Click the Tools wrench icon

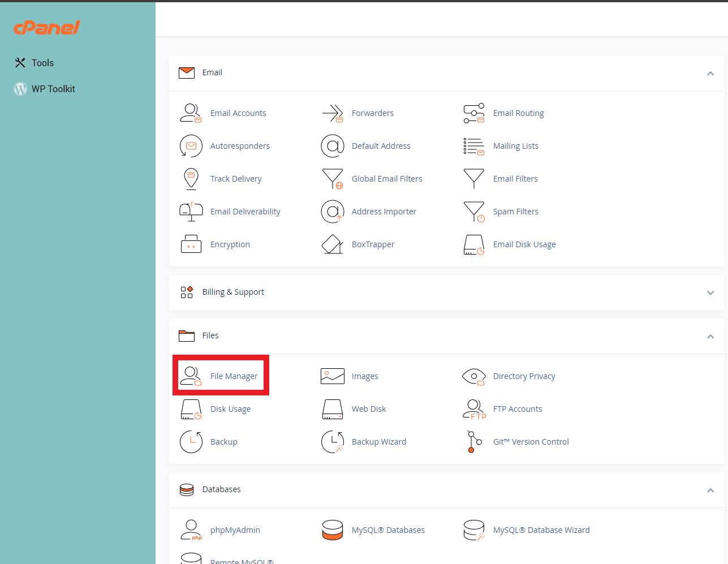coord(20,63)
